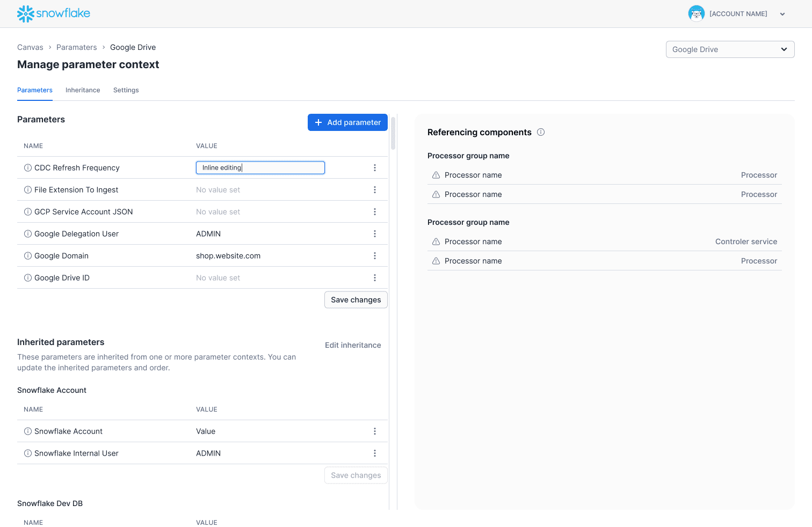Click Controler service type label
This screenshot has width=812, height=527.
[x=746, y=241]
